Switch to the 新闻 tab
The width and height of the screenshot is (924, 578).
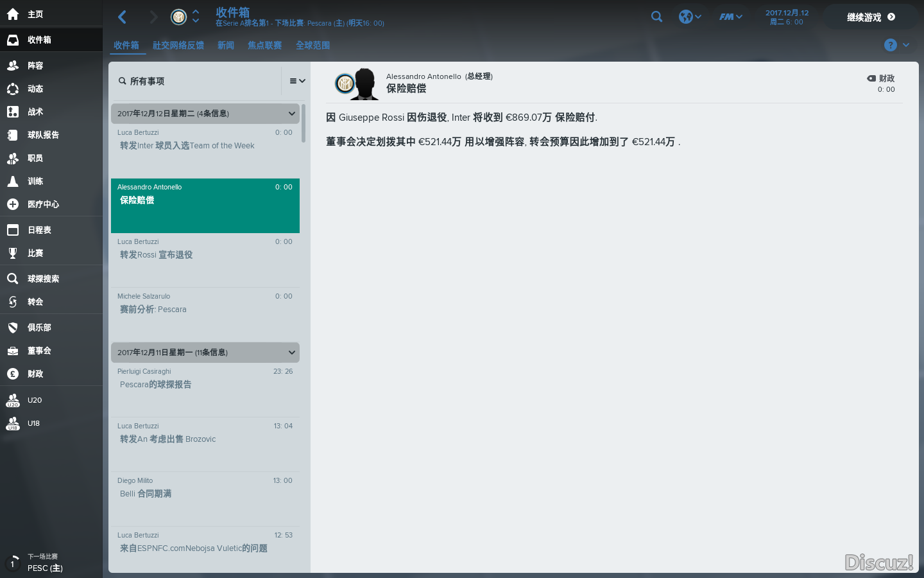(x=226, y=46)
